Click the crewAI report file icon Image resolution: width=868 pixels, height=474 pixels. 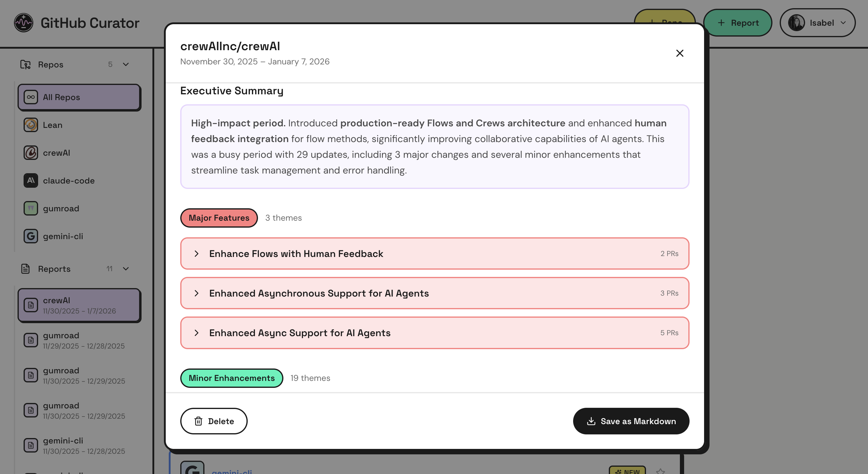tap(31, 304)
